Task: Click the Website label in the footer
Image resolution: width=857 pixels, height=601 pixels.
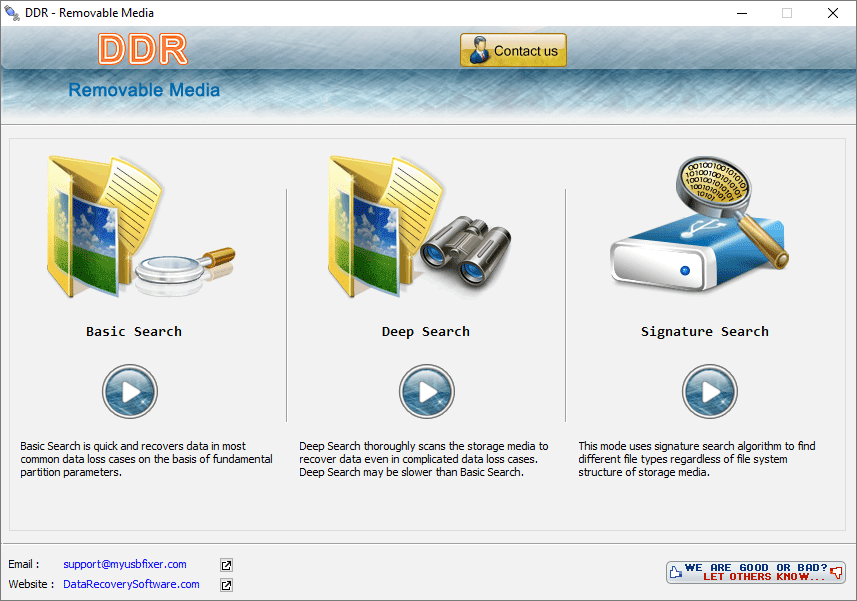Action: click(31, 584)
